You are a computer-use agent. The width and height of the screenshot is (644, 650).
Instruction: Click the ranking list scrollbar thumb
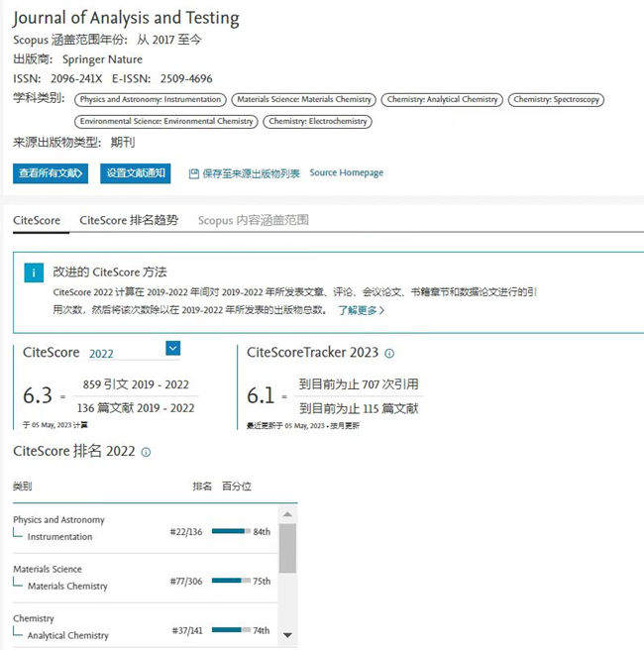287,548
